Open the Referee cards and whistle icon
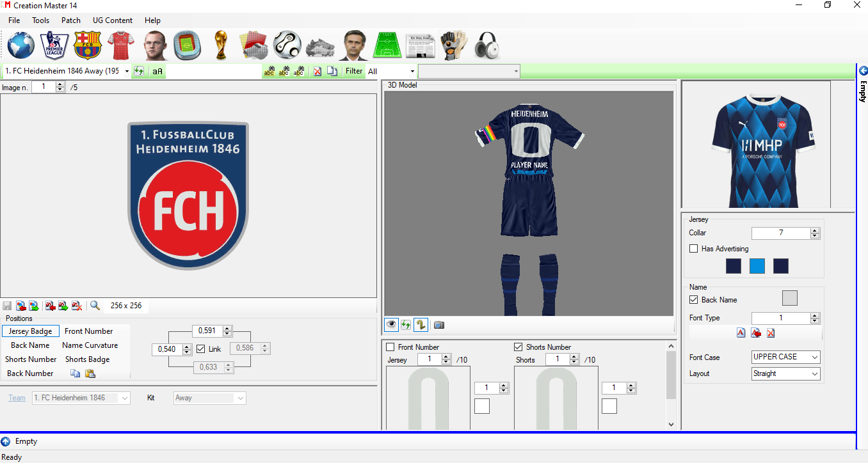Image resolution: width=868 pixels, height=463 pixels. tap(254, 45)
